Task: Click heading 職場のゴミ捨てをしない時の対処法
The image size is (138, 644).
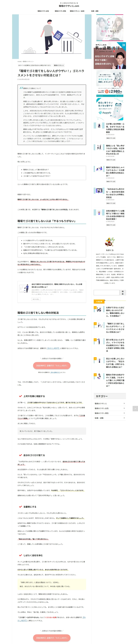Action: click(x=38, y=313)
